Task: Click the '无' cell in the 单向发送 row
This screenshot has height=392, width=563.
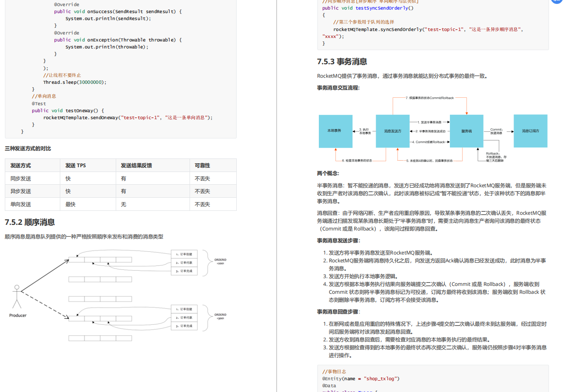Action: pyautogui.click(x=152, y=204)
